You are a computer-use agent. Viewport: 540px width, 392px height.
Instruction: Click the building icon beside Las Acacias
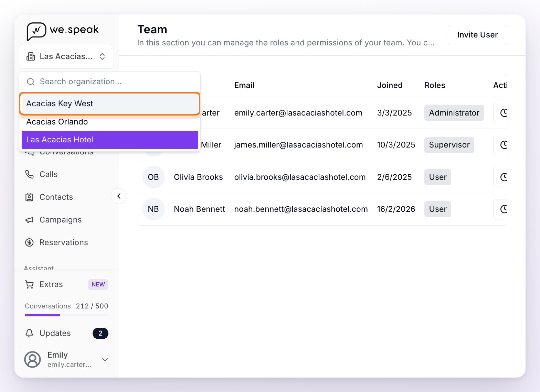pyautogui.click(x=31, y=57)
